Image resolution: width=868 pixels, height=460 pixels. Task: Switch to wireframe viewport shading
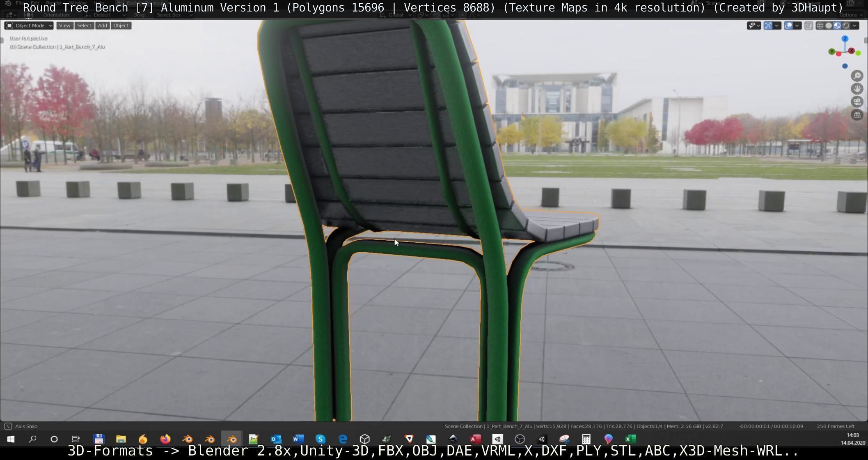coord(820,25)
